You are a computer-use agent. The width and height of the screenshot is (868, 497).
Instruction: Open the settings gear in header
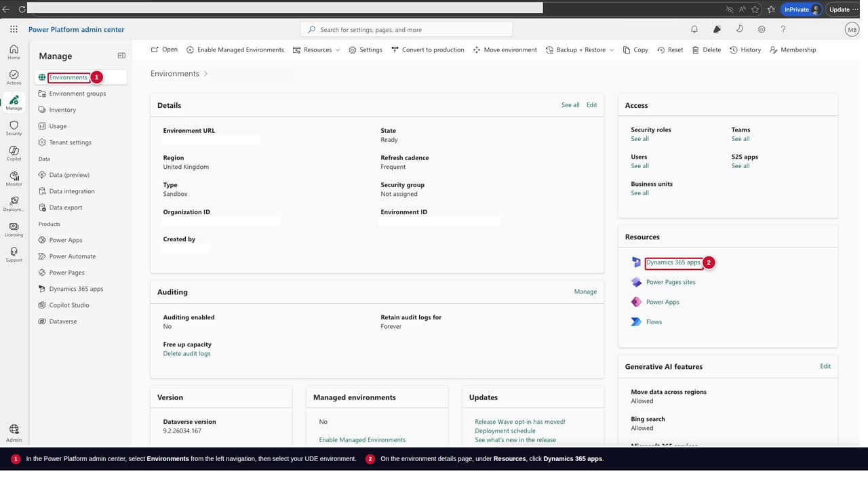click(x=762, y=29)
